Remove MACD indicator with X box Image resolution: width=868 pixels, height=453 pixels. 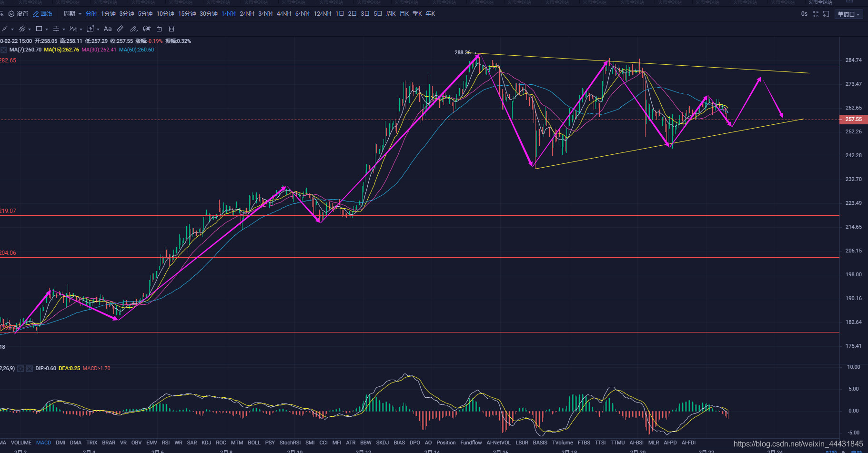coord(30,369)
